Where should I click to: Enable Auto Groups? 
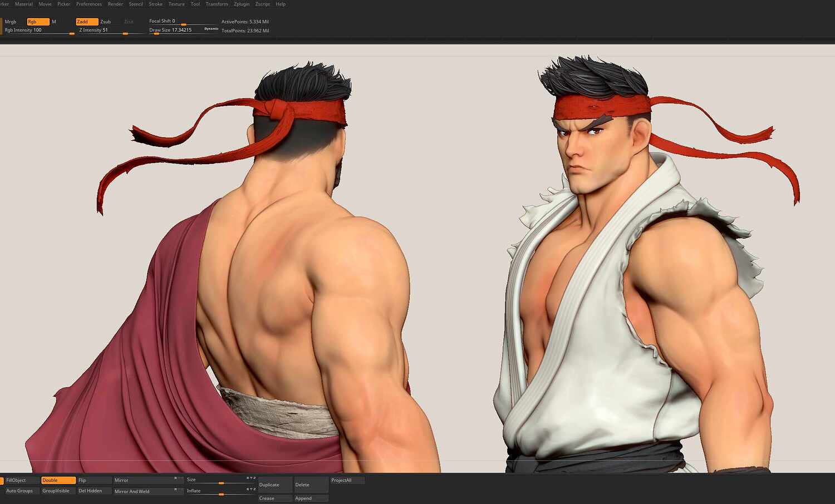click(x=19, y=491)
